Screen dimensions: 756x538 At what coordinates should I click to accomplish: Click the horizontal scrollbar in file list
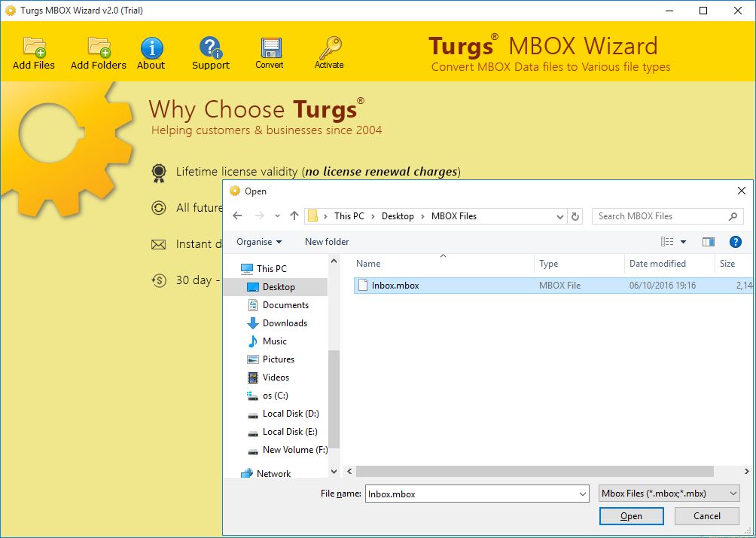535,472
